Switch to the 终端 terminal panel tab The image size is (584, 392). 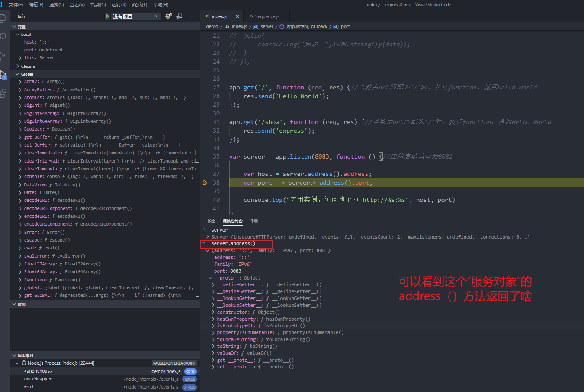(253, 221)
